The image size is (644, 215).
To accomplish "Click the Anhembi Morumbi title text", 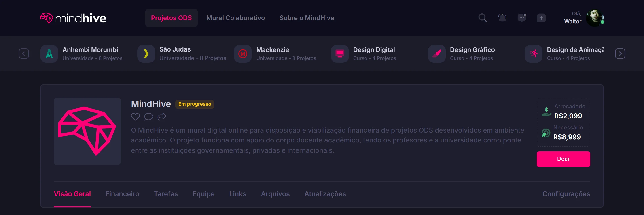I will 90,50.
